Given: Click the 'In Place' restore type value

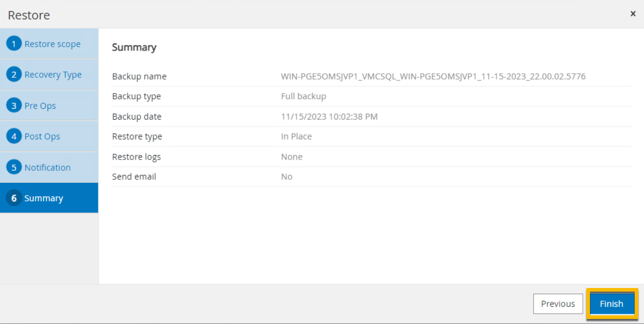Looking at the screenshot, I should tap(296, 136).
